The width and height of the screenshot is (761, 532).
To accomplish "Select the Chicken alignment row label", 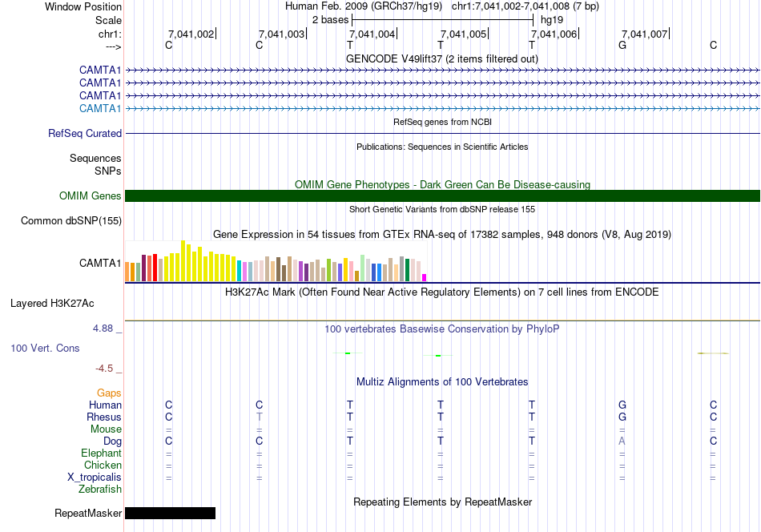I will 103,465.
